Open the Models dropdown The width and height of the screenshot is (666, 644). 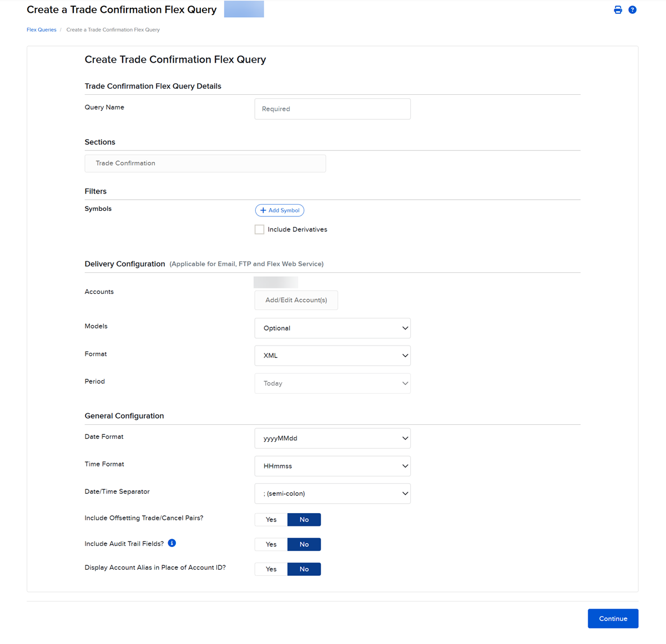(332, 328)
